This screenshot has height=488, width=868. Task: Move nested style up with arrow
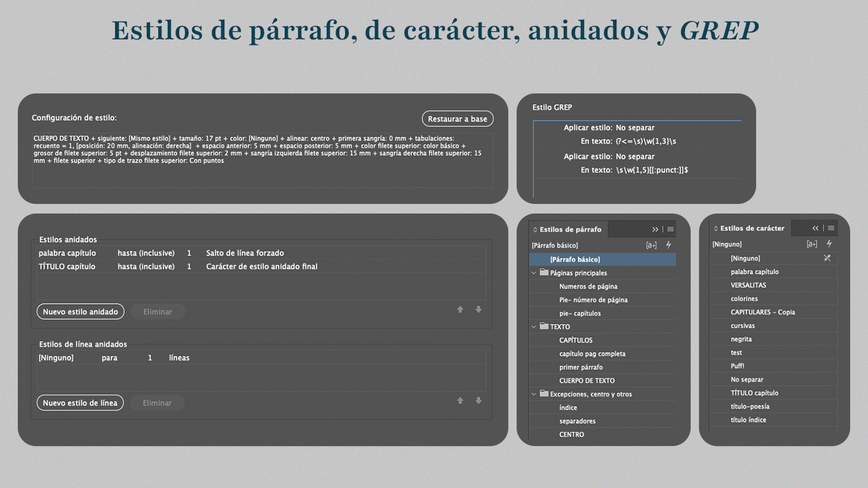point(460,310)
